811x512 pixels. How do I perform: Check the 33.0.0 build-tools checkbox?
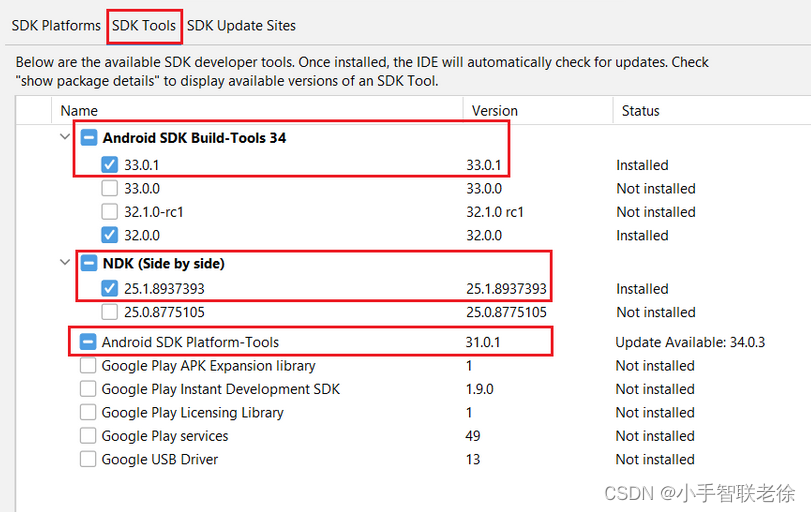(109, 188)
